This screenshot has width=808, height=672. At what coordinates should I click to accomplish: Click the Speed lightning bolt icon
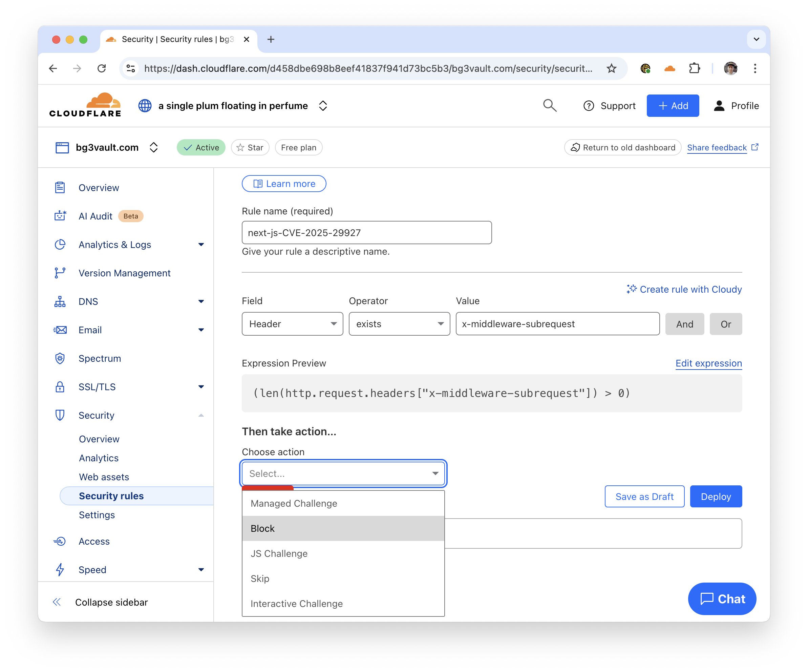coord(60,570)
